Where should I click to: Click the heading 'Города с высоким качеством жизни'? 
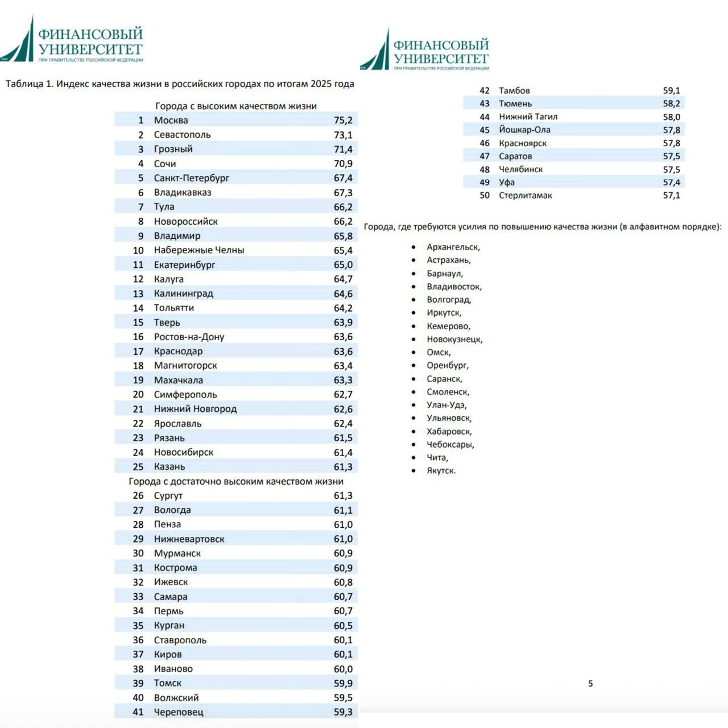[x=235, y=106]
